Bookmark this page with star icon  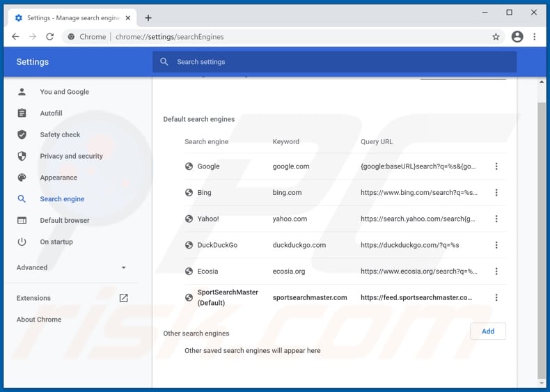pos(496,37)
